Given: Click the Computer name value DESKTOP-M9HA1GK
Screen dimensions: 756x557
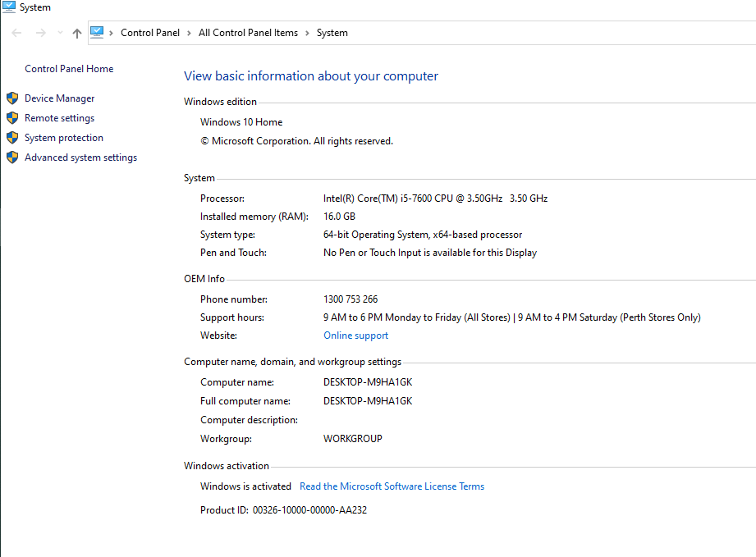Looking at the screenshot, I should point(368,382).
